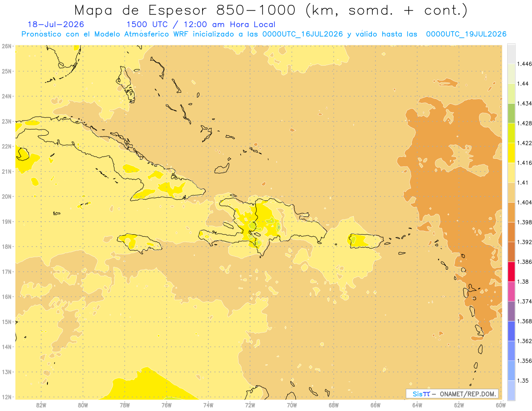
Task: Click the legend value '1.404'
Action: coord(524,202)
